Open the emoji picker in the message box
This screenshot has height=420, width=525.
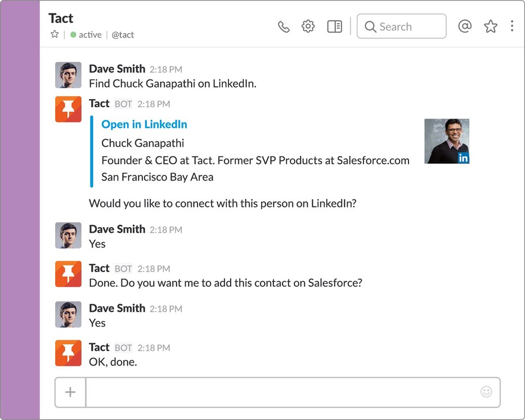(x=486, y=392)
